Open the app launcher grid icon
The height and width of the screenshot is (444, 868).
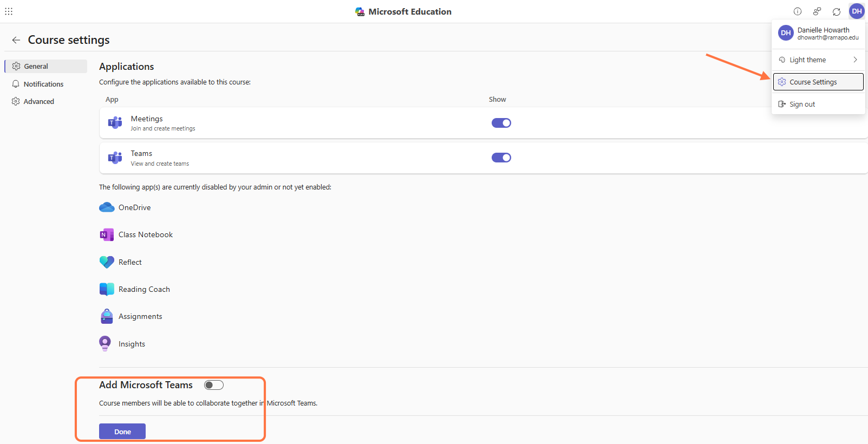pos(9,11)
